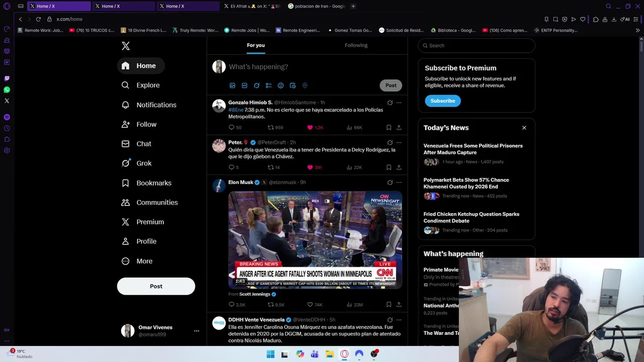Viewport: 644px width, 362px height.
Task: Switch to the Following tab
Action: pyautogui.click(x=356, y=45)
